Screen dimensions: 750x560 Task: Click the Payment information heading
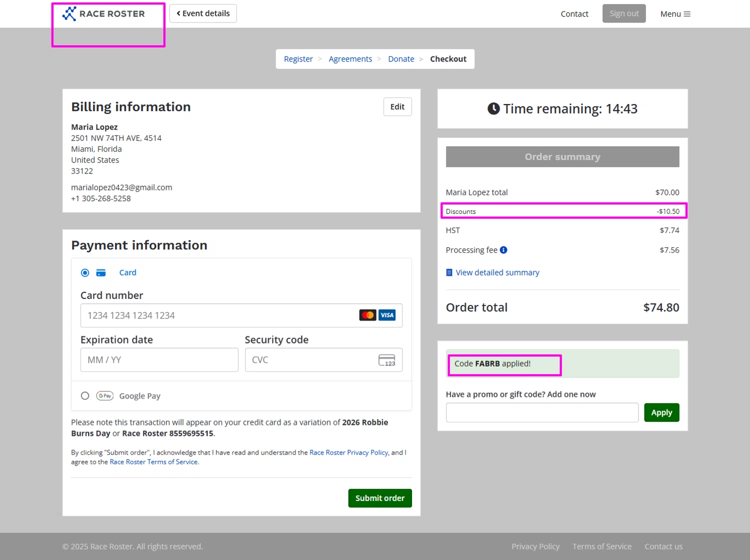139,245
